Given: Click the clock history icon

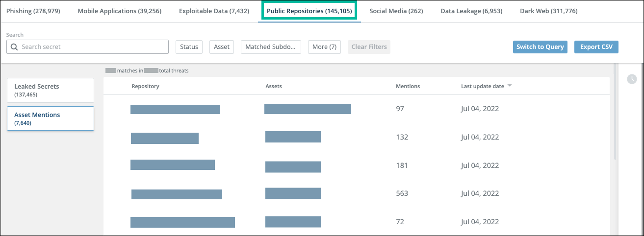Looking at the screenshot, I should coord(632,79).
